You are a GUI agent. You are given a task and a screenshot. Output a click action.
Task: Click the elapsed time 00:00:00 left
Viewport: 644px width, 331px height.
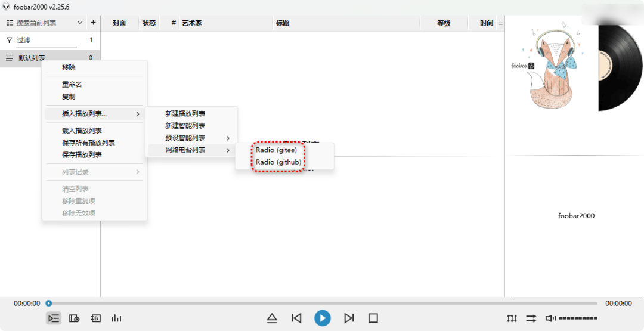(27, 304)
